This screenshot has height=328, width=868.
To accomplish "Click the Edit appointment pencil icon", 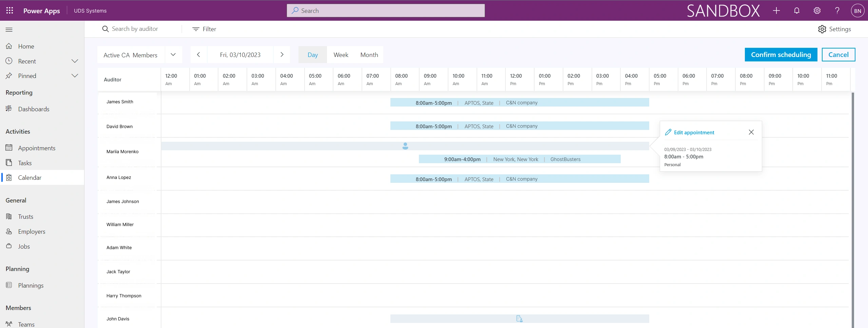I will [668, 132].
